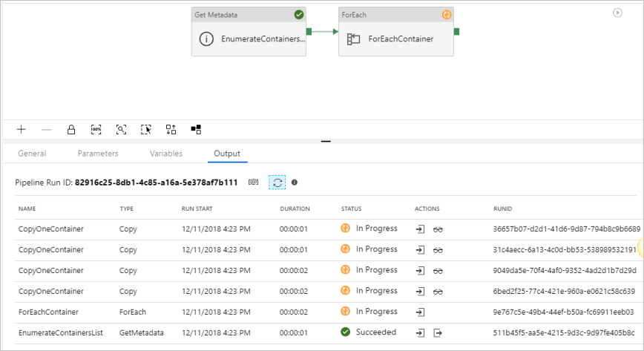Switch to the General tab
644x351 pixels.
coord(32,154)
